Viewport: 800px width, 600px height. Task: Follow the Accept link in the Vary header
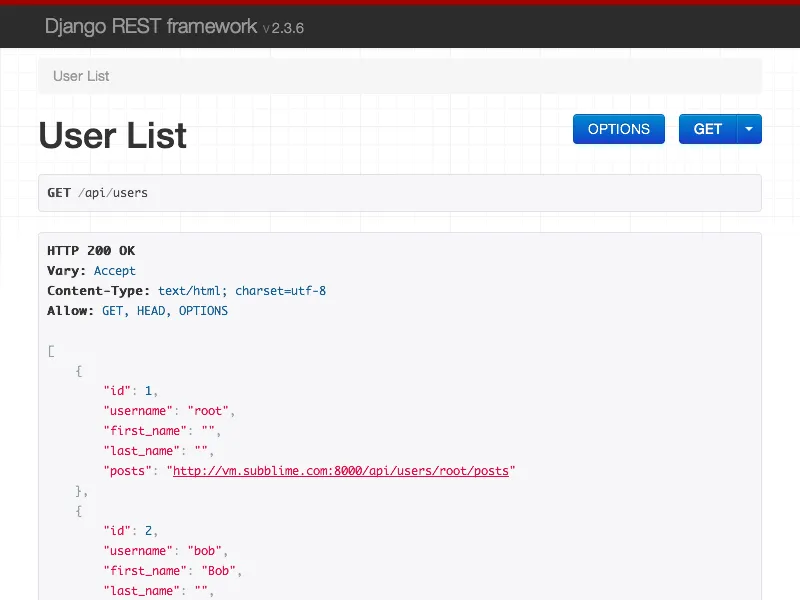point(114,270)
